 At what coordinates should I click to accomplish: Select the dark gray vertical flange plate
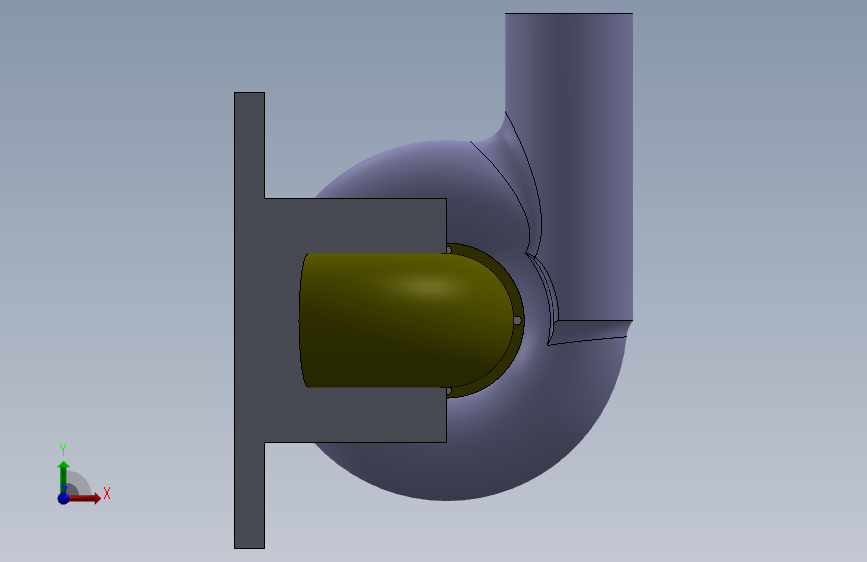(x=249, y=320)
